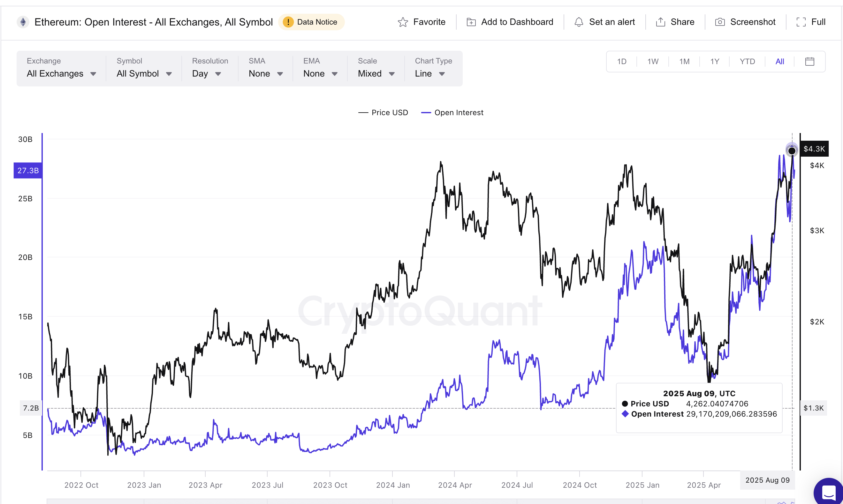Expand the Resolution dropdown set to Day
The width and height of the screenshot is (843, 504).
tap(207, 73)
